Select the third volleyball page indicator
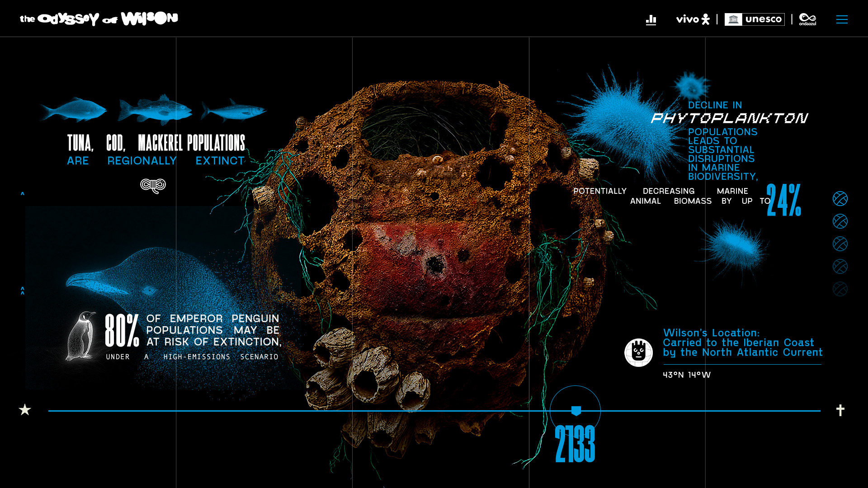Image resolution: width=868 pixels, height=488 pixels. tap(840, 244)
